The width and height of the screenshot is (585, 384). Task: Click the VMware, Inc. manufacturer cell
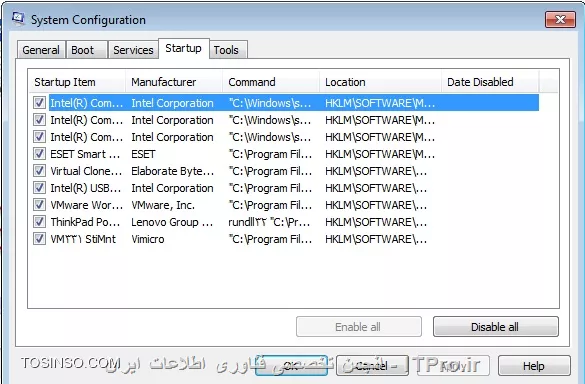(163, 205)
